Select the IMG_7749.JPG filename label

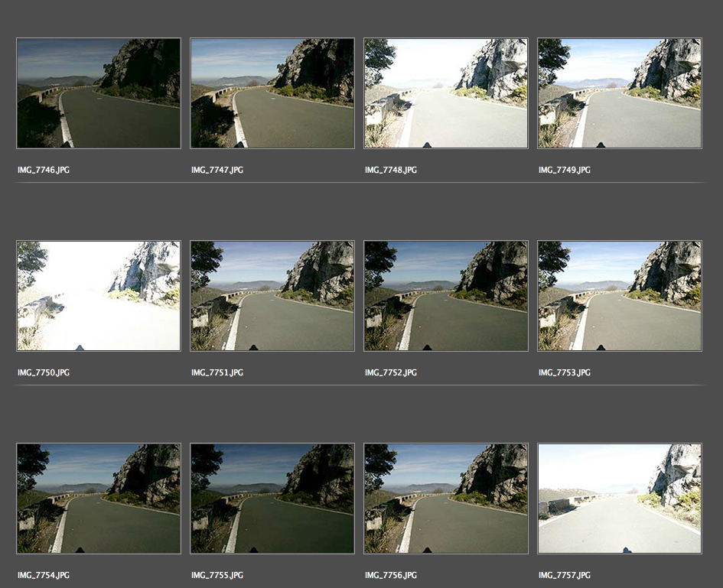[x=565, y=170]
